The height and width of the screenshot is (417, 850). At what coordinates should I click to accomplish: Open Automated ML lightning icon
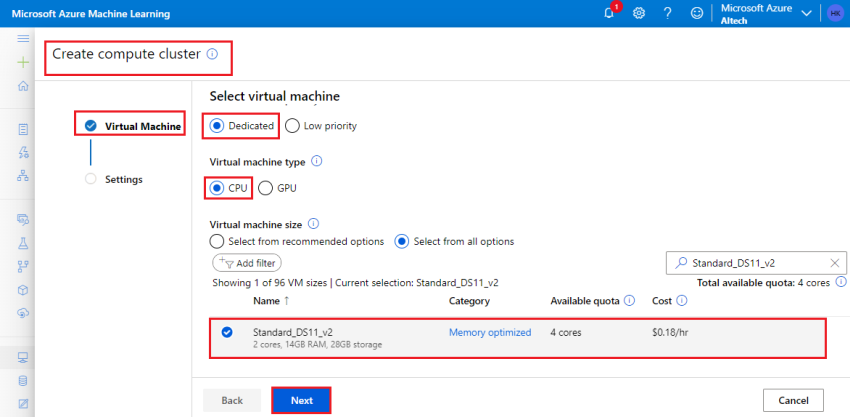[23, 152]
